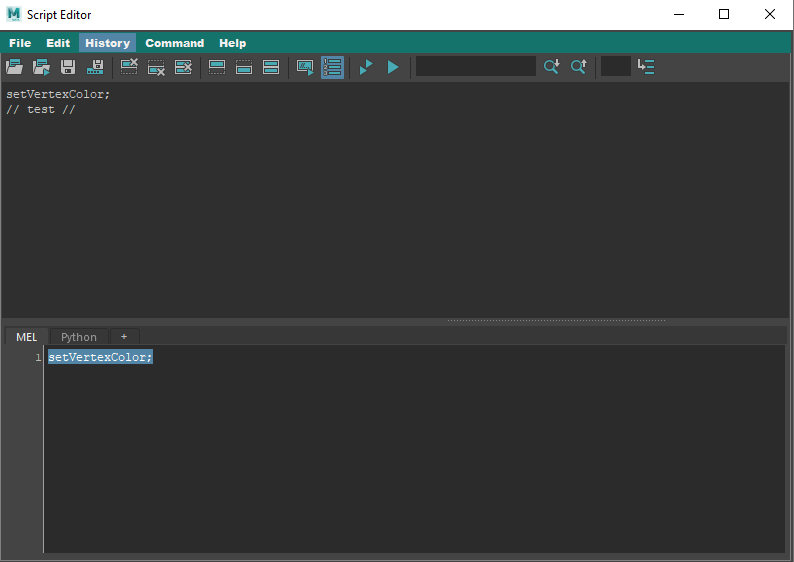The height and width of the screenshot is (562, 794).
Task: Click the Load Script icon
Action: tap(14, 67)
